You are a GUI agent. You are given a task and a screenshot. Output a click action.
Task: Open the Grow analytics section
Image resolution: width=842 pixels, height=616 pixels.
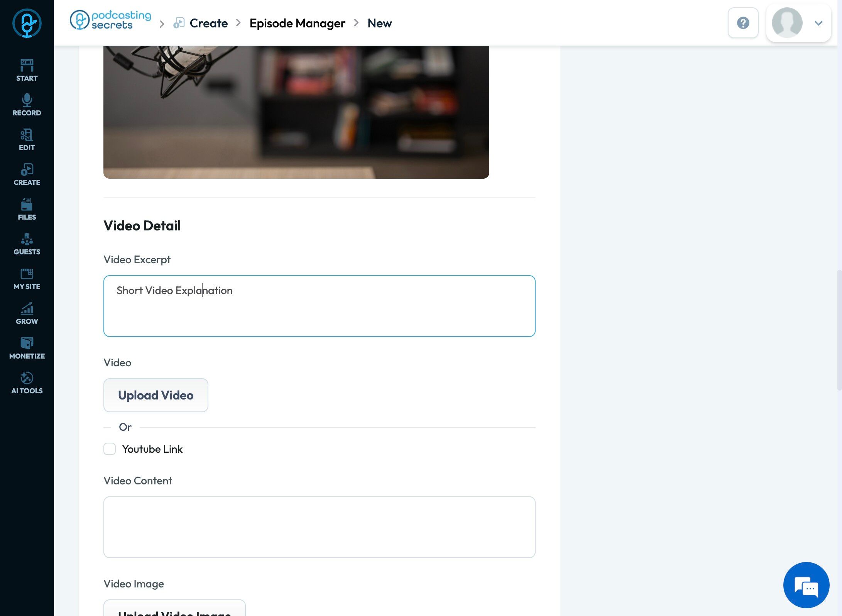[27, 313]
